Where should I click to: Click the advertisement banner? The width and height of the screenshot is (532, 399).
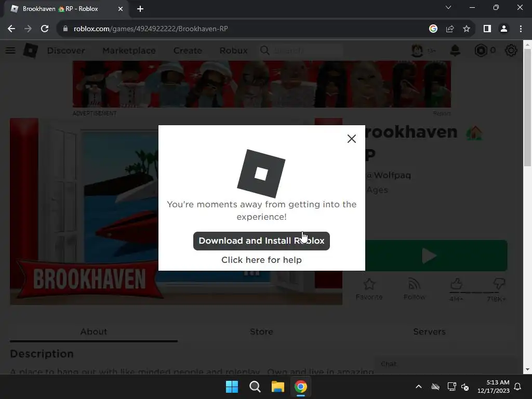click(x=262, y=84)
